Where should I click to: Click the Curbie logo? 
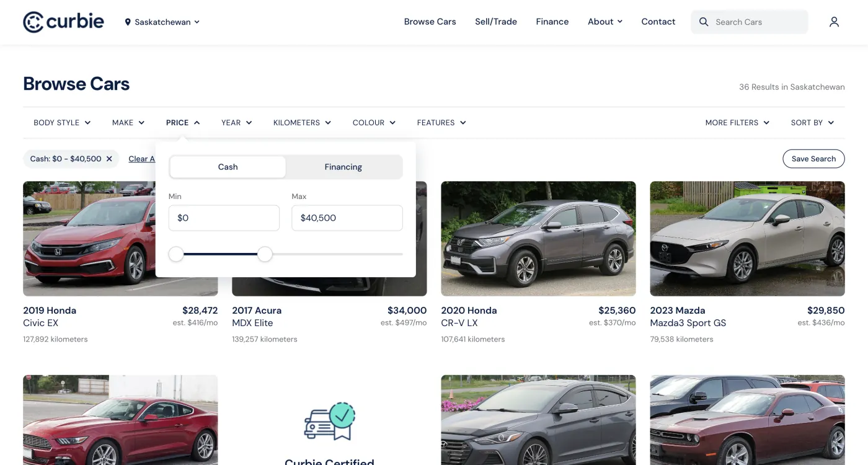pyautogui.click(x=63, y=22)
